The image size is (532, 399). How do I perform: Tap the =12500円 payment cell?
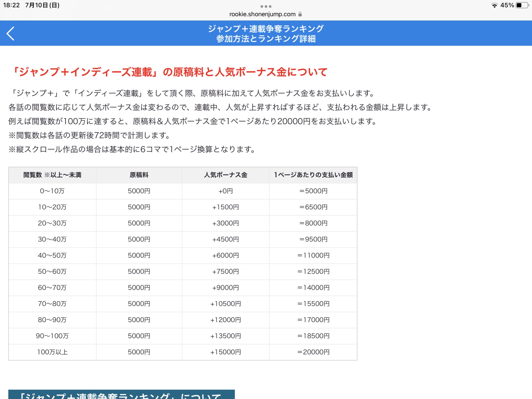click(x=313, y=272)
